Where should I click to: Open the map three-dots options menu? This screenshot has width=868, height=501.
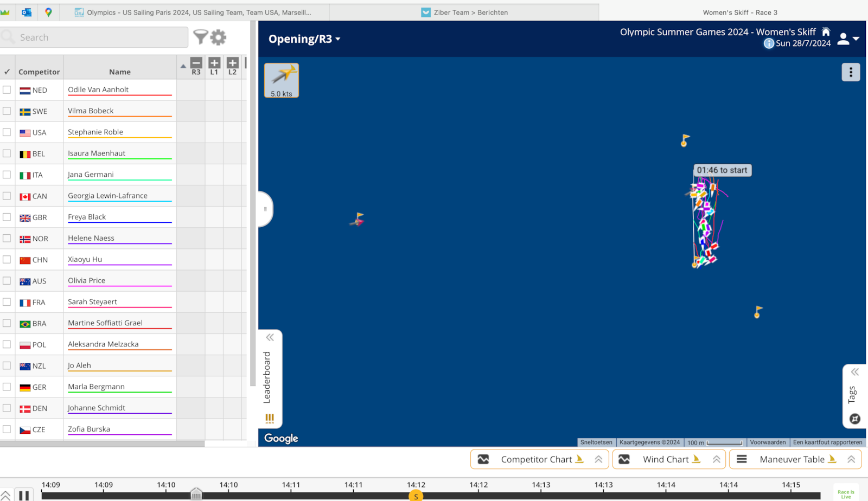point(851,72)
